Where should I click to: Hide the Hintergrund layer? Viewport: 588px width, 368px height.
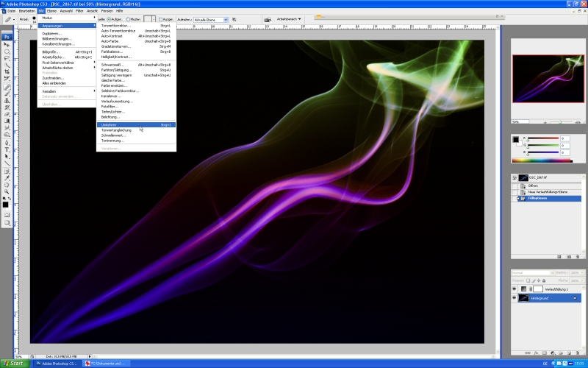click(514, 298)
